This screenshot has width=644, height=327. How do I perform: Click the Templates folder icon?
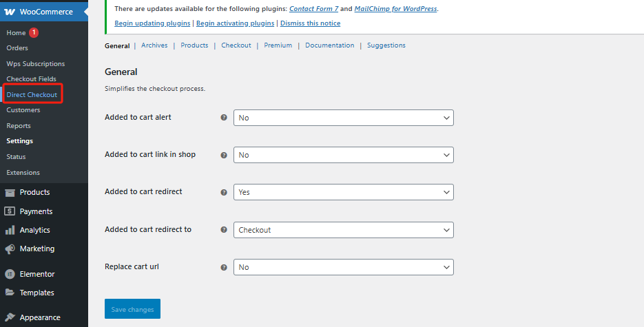click(x=10, y=293)
